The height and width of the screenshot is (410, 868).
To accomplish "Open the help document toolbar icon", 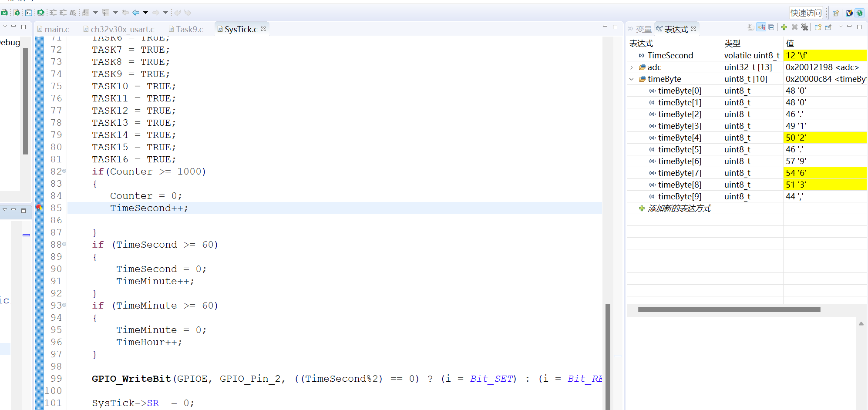I will tap(17, 13).
